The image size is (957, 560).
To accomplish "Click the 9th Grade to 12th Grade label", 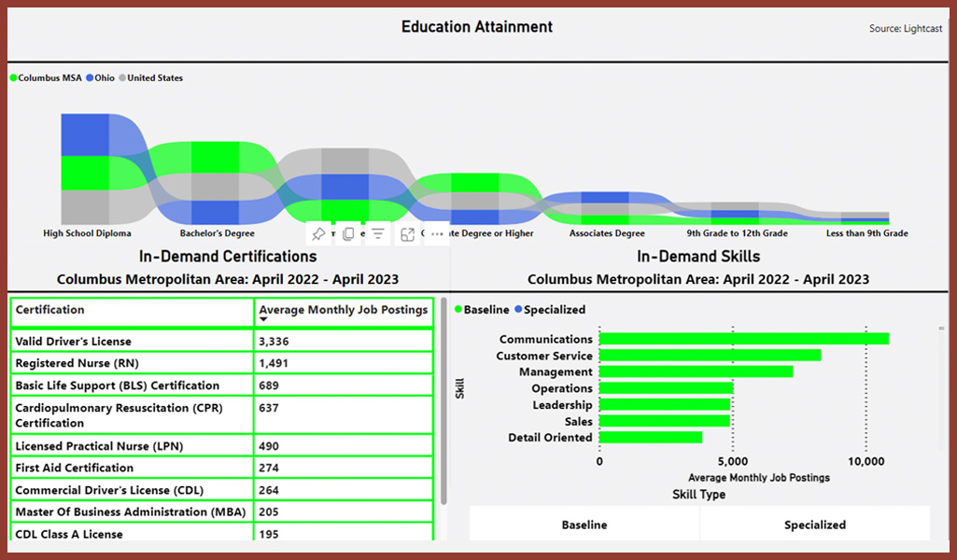I will pyautogui.click(x=737, y=233).
